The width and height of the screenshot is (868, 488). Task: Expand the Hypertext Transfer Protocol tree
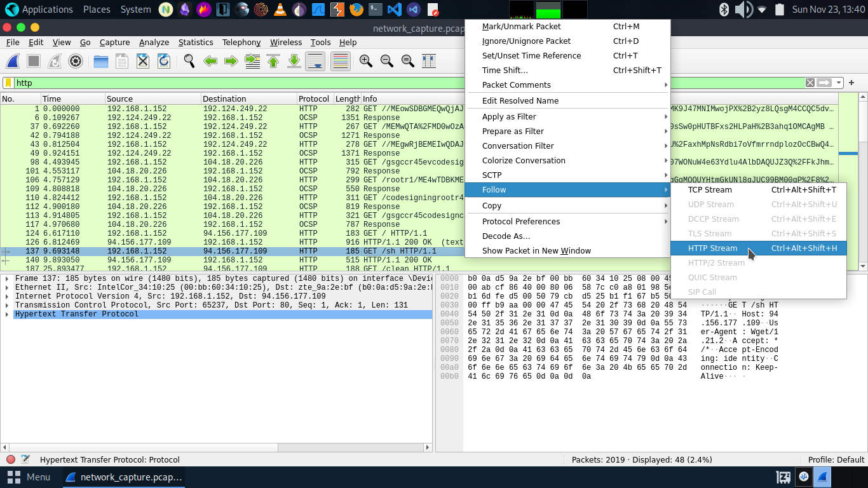(6, 315)
